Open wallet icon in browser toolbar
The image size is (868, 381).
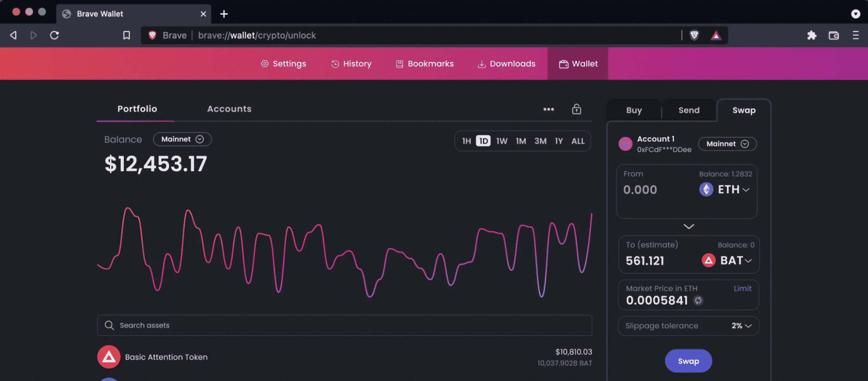834,35
